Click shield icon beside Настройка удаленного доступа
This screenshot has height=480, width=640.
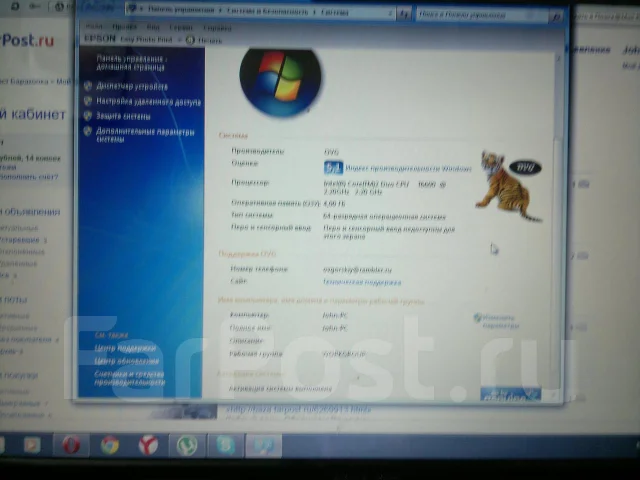(x=88, y=101)
